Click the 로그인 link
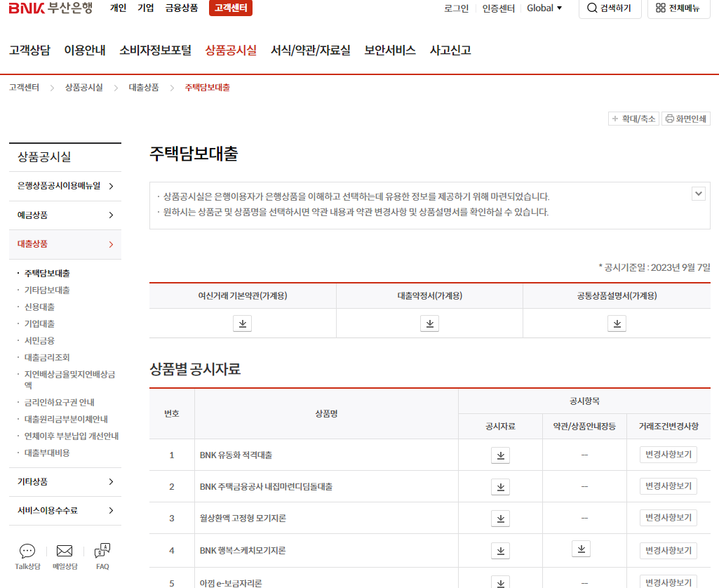The image size is (719, 588). click(x=456, y=8)
